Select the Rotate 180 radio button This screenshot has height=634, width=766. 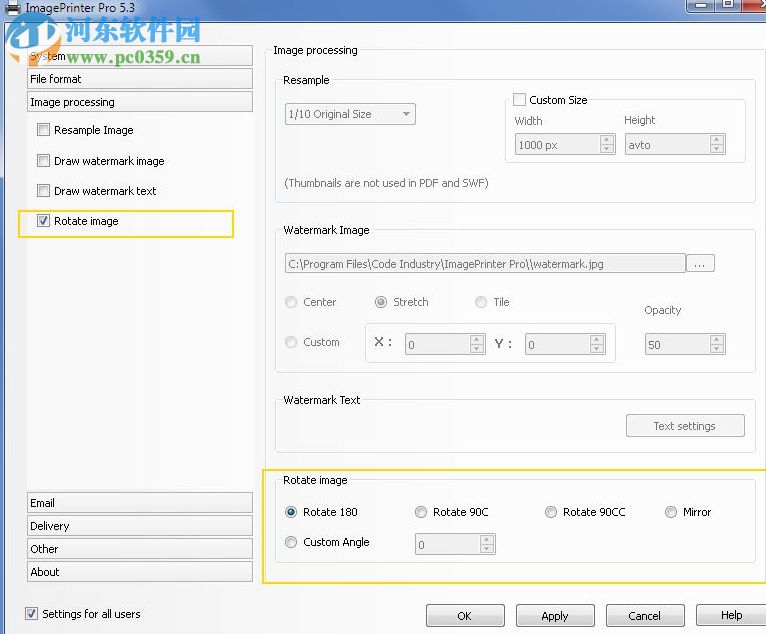[x=291, y=512]
